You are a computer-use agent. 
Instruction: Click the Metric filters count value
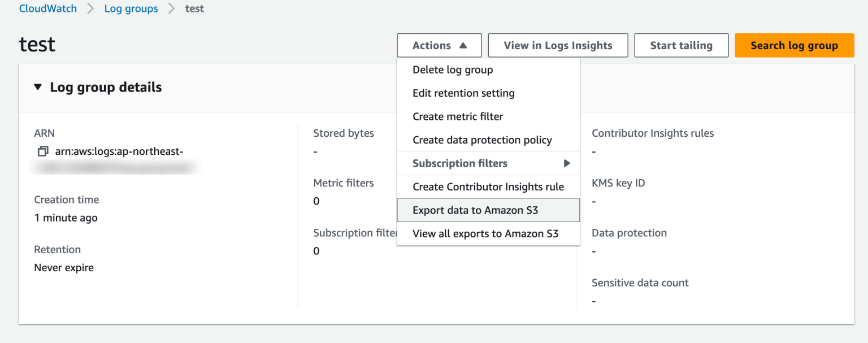[x=316, y=201]
